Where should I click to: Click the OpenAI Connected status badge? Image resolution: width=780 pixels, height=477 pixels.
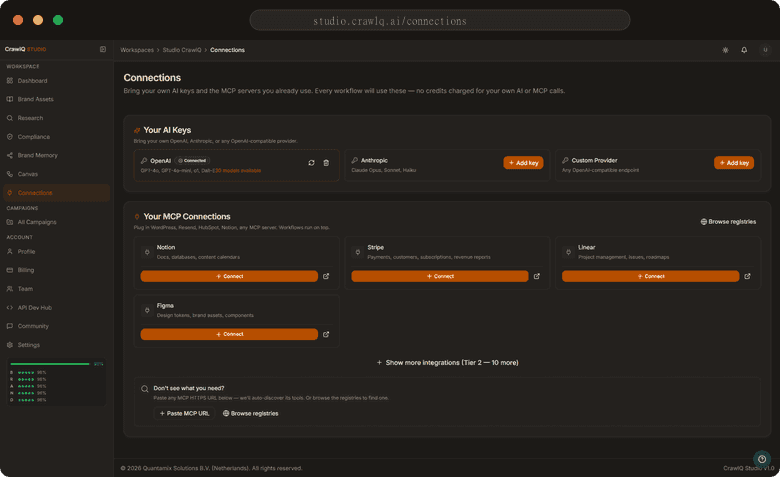point(193,161)
